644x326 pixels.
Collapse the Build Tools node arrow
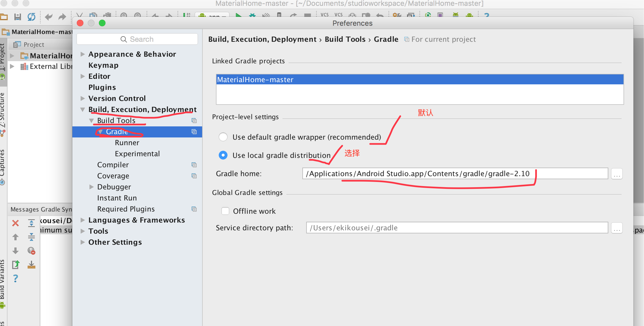click(x=91, y=121)
